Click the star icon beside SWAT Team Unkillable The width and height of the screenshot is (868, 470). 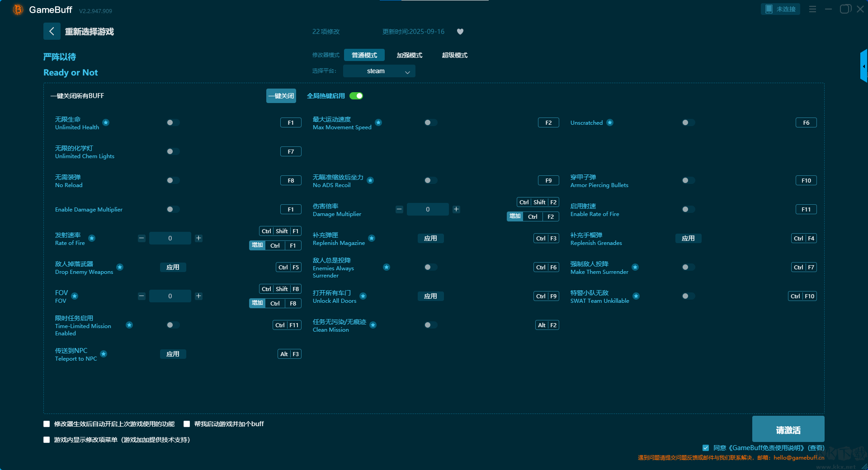(x=636, y=296)
